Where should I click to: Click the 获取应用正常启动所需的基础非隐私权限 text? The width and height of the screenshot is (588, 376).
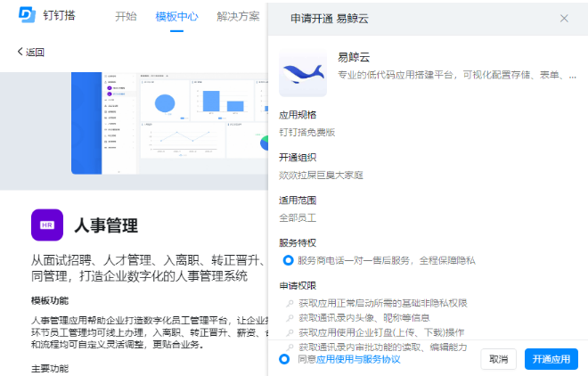click(x=383, y=303)
